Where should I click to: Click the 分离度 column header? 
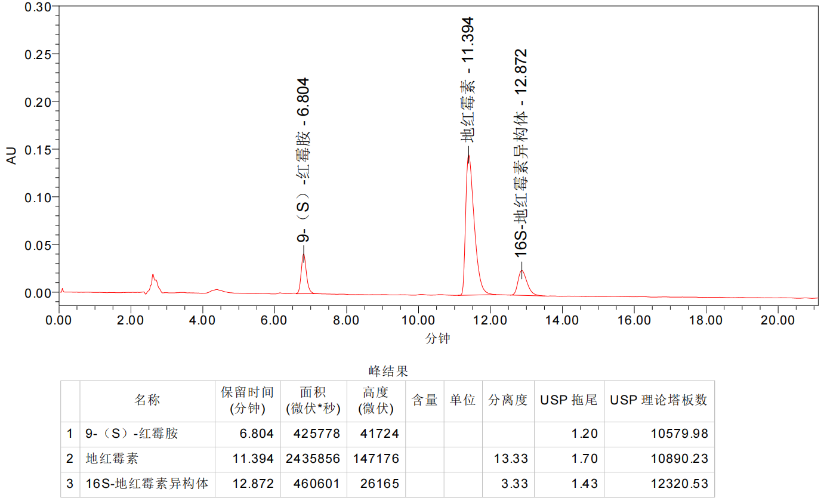point(508,400)
